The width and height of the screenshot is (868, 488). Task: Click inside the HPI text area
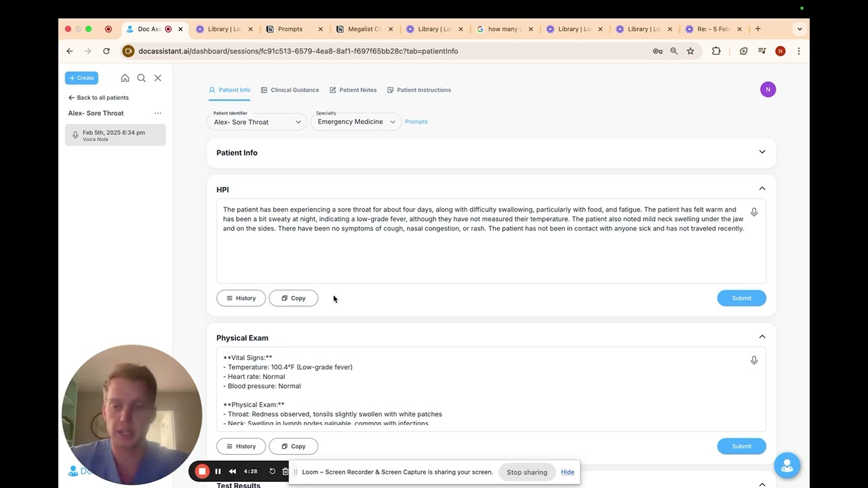pos(491,241)
